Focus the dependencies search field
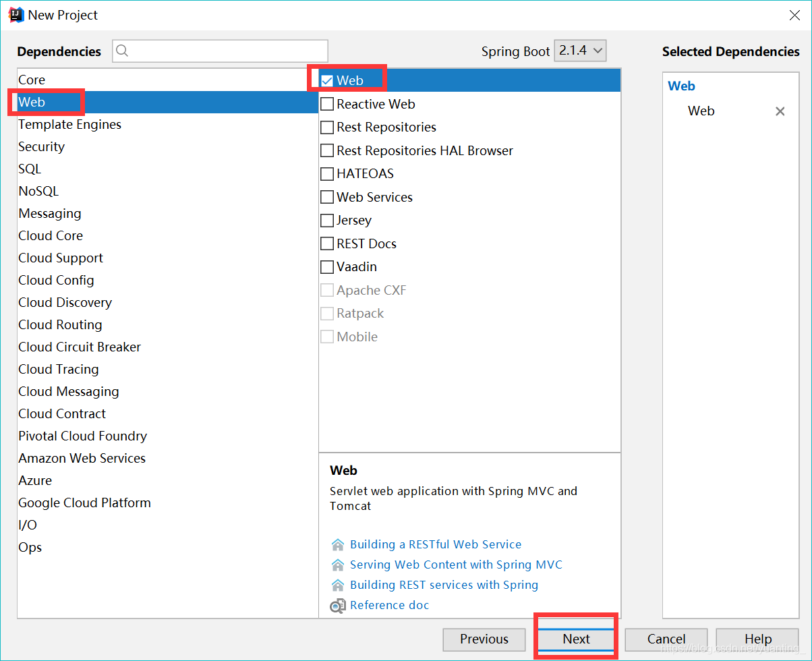Image resolution: width=812 pixels, height=661 pixels. [220, 51]
